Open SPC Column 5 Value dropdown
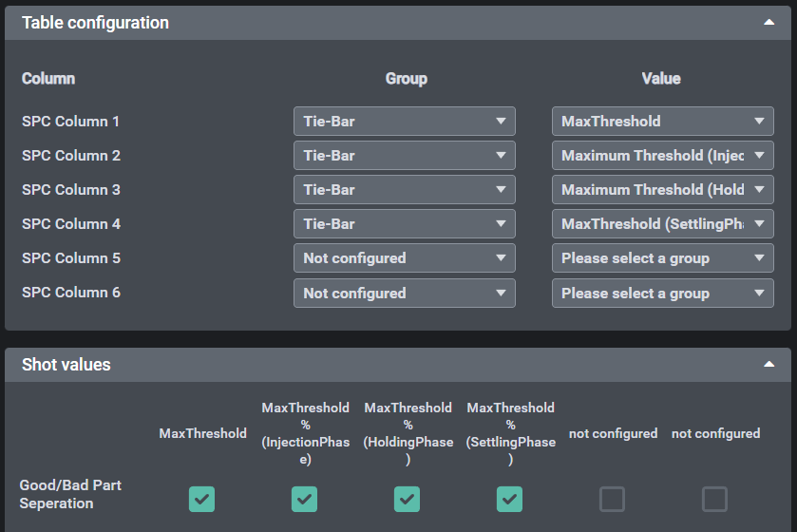 click(662, 258)
